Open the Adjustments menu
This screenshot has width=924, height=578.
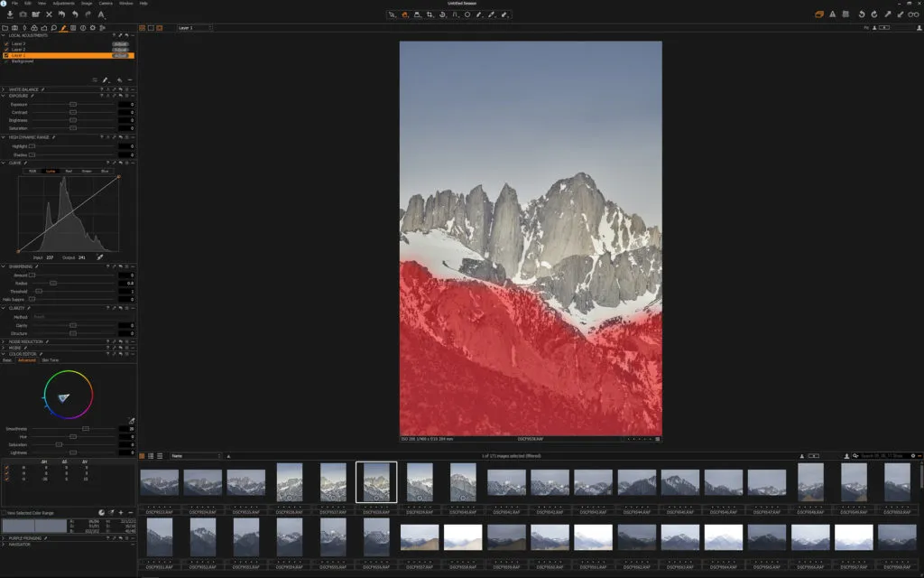coord(64,4)
